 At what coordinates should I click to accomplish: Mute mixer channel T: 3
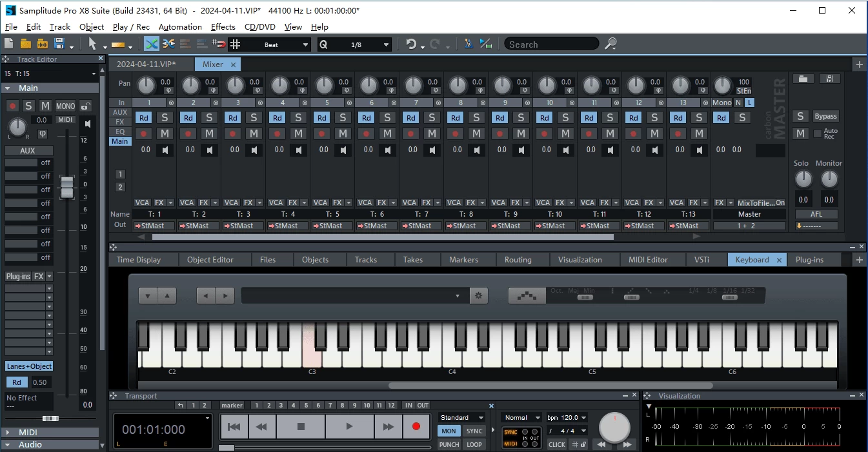[254, 133]
